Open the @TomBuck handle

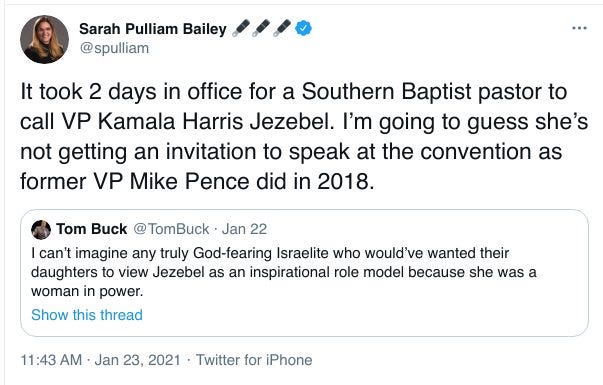click(171, 229)
